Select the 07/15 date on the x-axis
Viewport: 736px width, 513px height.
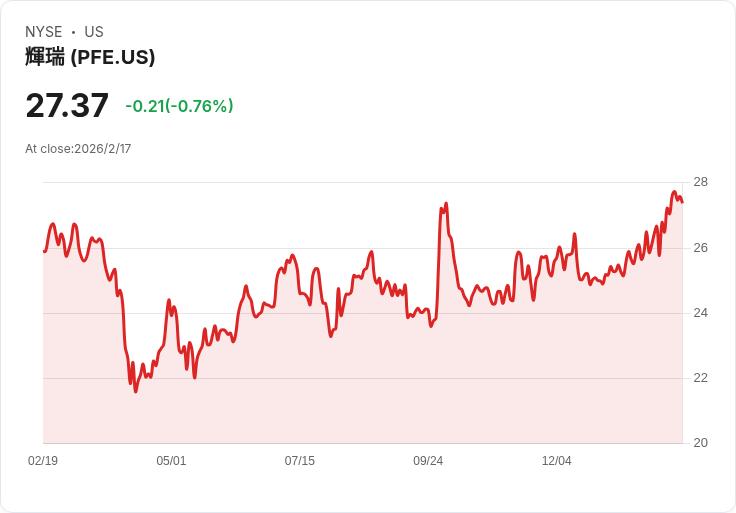point(299,461)
